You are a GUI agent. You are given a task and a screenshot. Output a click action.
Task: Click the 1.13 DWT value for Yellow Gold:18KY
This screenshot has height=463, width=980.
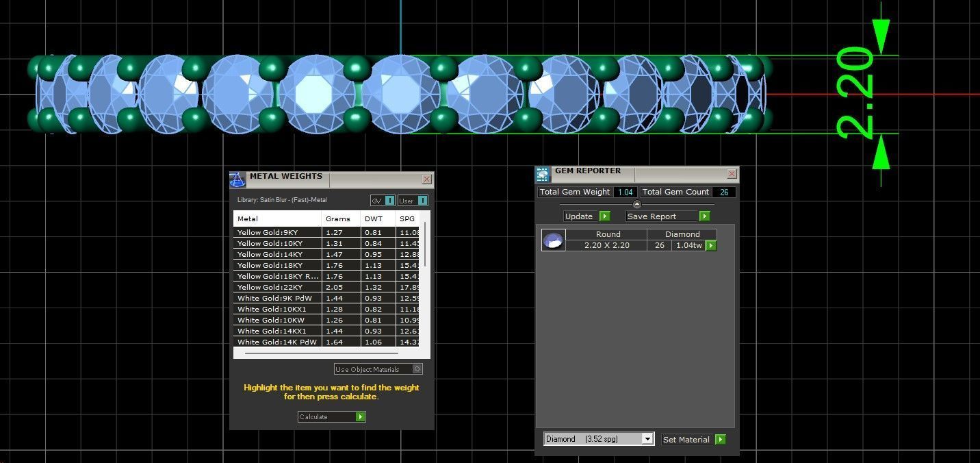[x=378, y=265]
